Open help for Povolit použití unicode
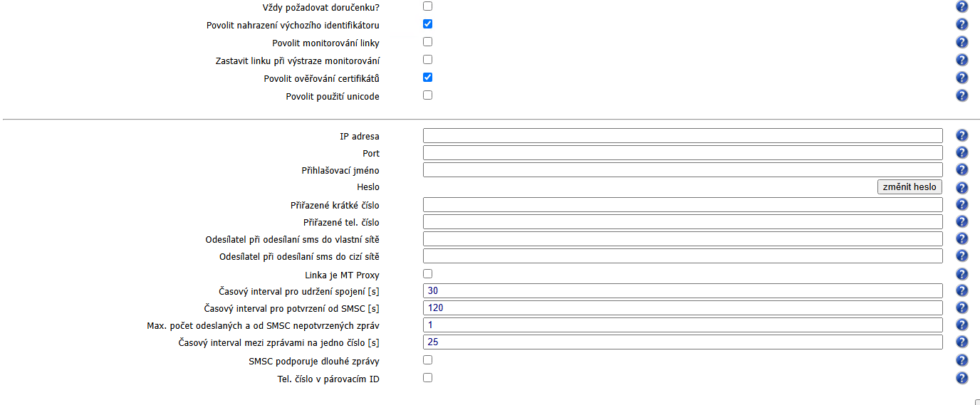The image size is (980, 405). click(x=961, y=95)
